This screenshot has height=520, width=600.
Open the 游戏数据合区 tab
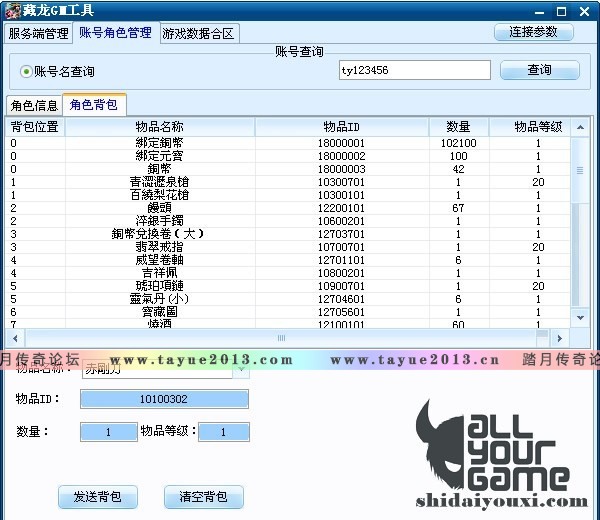click(198, 33)
